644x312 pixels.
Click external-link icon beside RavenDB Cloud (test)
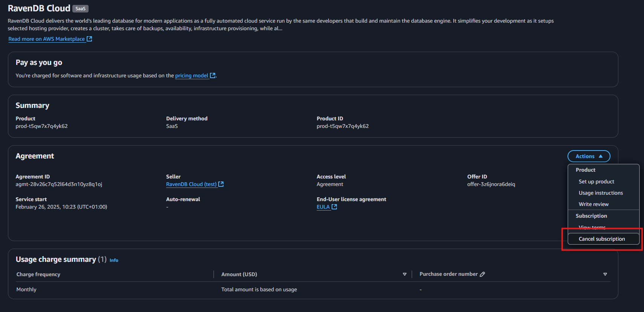[221, 184]
